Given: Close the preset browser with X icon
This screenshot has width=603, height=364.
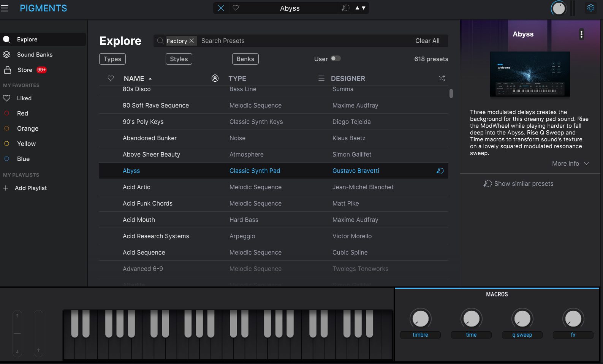Looking at the screenshot, I should 221,8.
